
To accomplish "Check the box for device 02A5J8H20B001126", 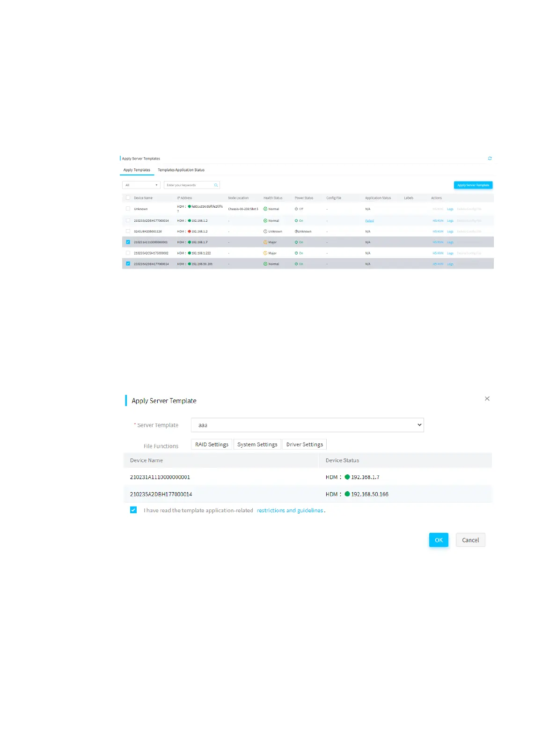I will (x=128, y=231).
